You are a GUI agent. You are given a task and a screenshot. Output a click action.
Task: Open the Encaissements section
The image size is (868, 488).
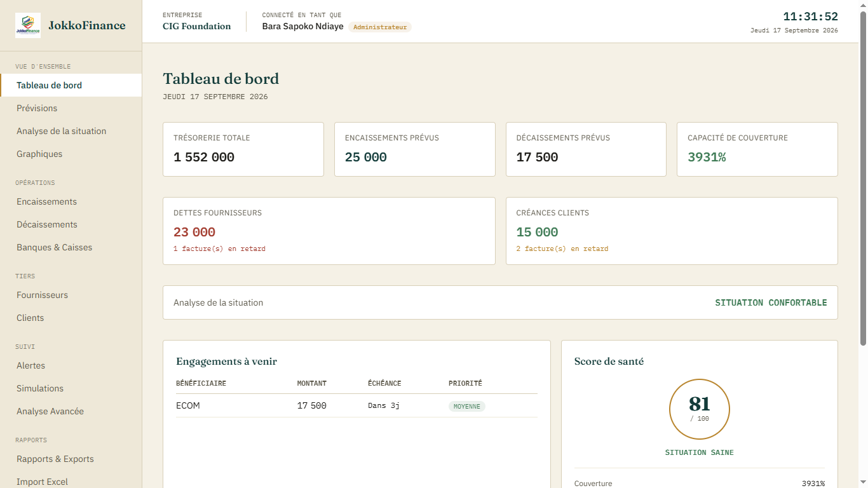(71, 201)
